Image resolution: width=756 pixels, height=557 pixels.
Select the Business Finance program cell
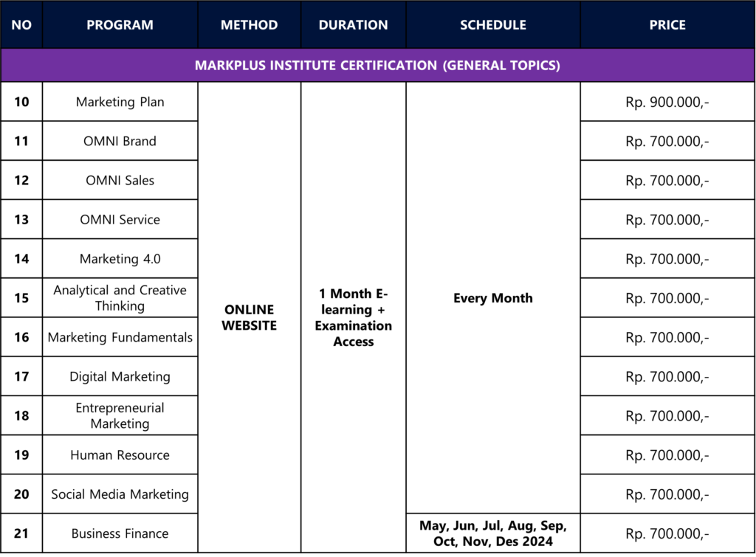(x=120, y=533)
